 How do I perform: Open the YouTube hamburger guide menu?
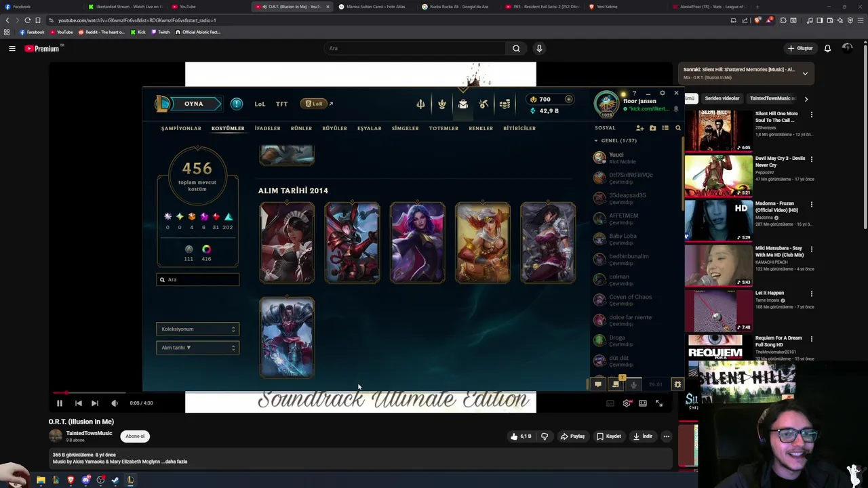(x=12, y=48)
